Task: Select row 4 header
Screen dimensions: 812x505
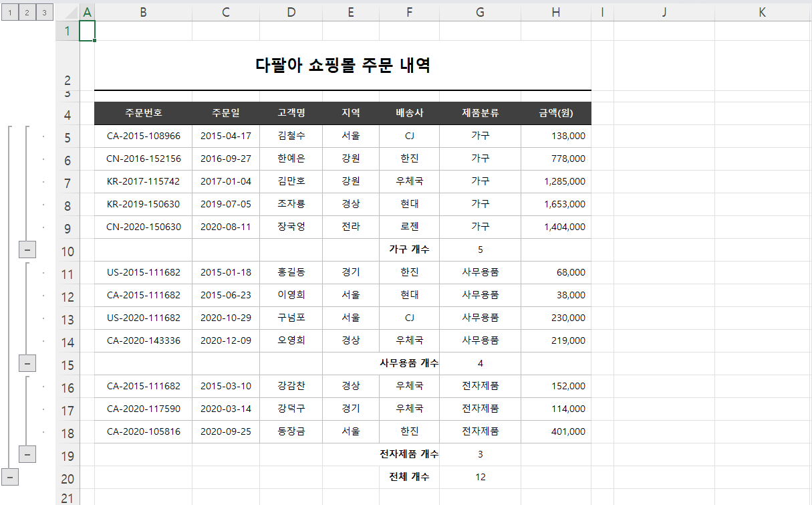Action: click(x=68, y=113)
